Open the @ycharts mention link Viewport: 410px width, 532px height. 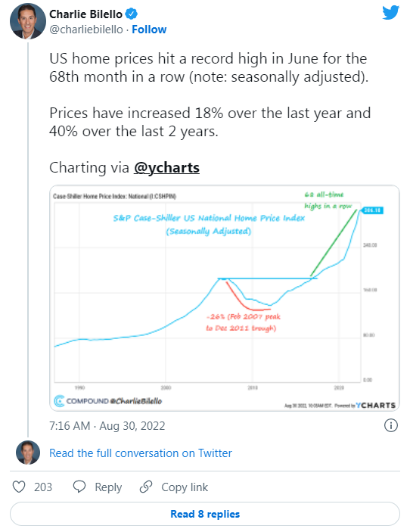[166, 167]
